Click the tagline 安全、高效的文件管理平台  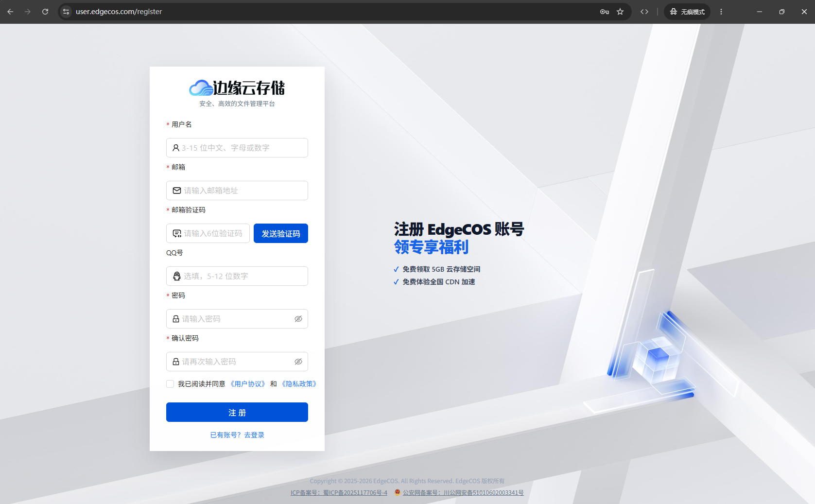pos(237,104)
